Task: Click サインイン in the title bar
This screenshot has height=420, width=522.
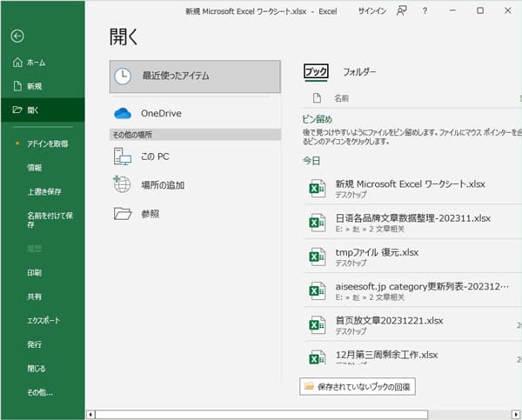Action: (371, 11)
